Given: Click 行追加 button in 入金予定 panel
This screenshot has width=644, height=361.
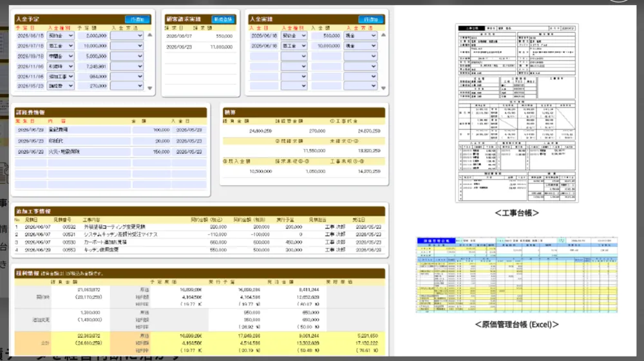Looking at the screenshot, I should (138, 19).
